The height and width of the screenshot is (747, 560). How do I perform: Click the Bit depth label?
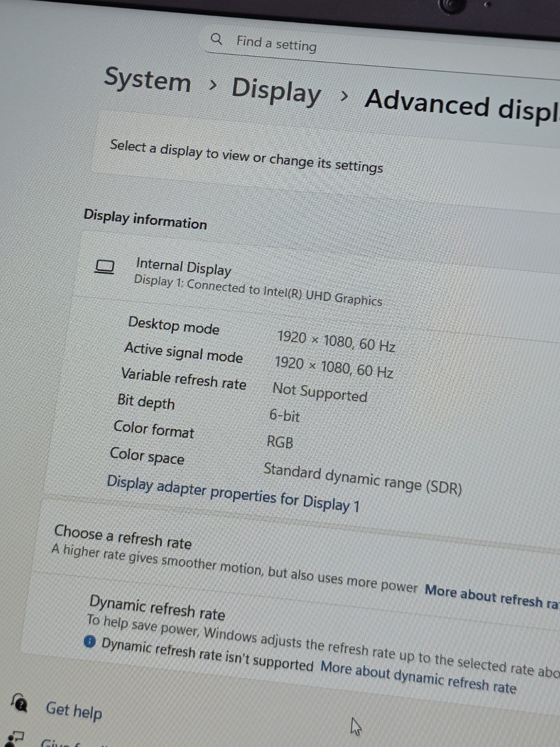(x=146, y=402)
